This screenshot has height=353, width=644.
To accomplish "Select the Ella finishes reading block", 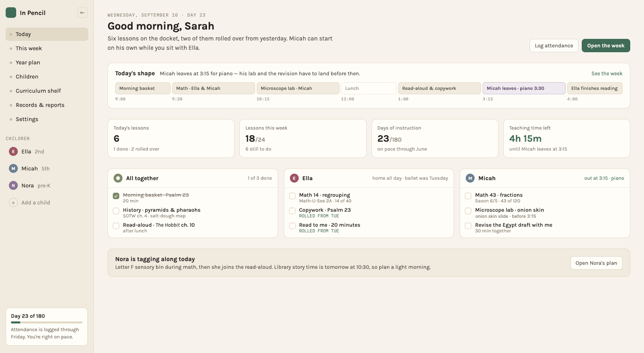I will point(595,88).
